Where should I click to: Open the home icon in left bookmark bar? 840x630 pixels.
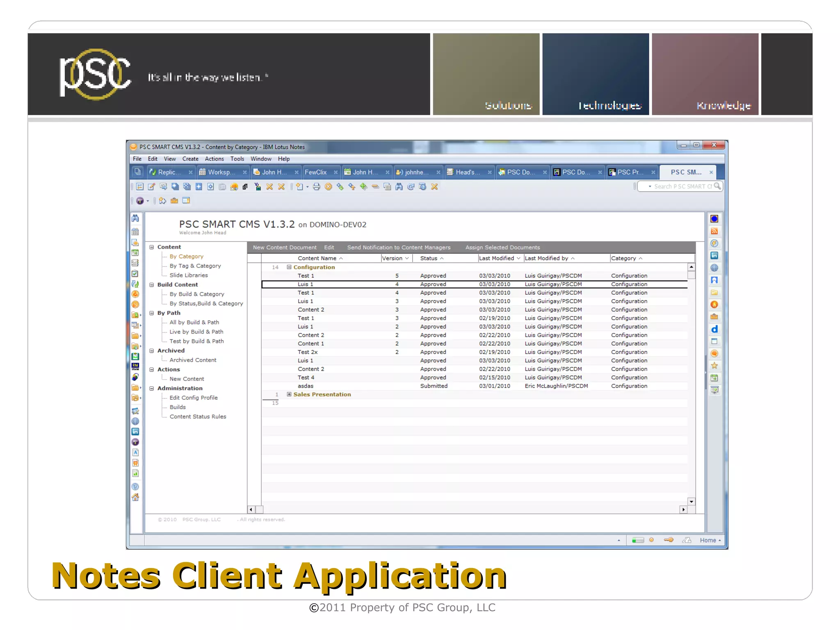click(x=135, y=497)
